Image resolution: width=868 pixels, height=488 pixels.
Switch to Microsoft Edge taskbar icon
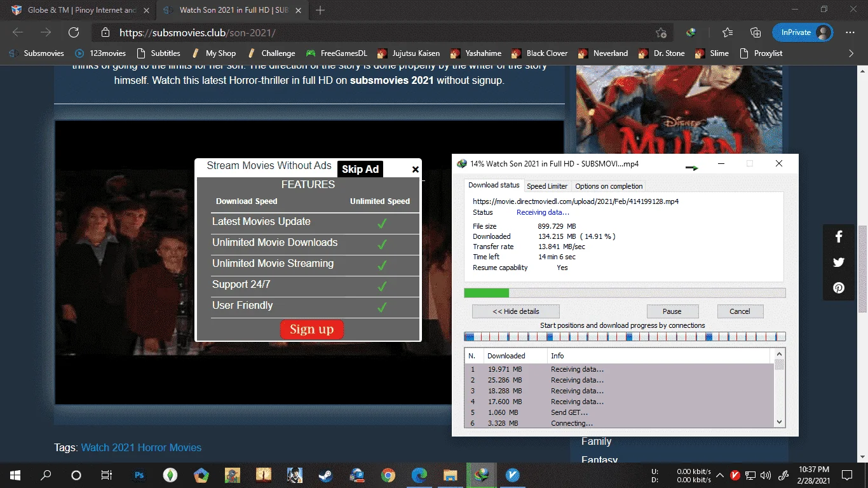click(419, 475)
